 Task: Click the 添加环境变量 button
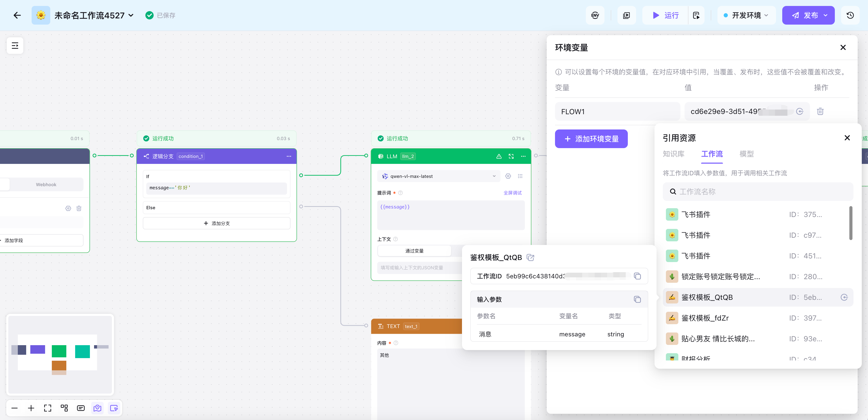pyautogui.click(x=591, y=139)
